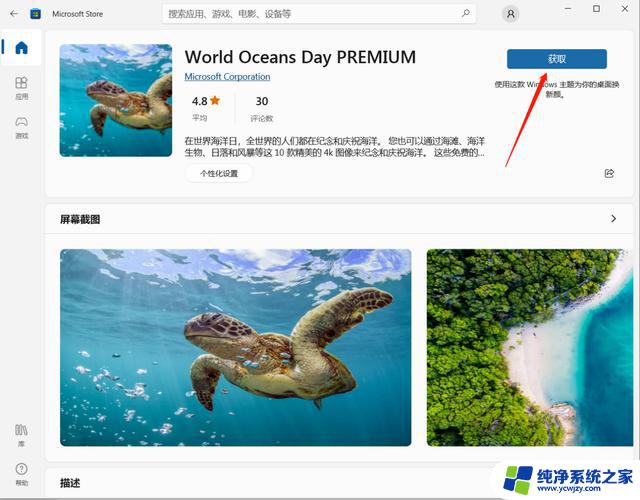Open the Home tab in sidebar
The height and width of the screenshot is (500, 640).
21,48
